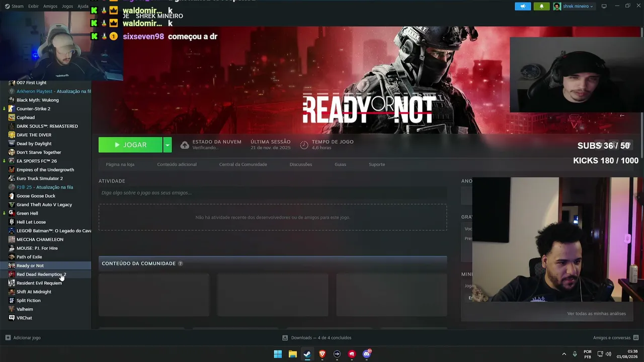Switch to Big Picture mode icon
Viewport: 644px width, 362px height.
(604, 6)
